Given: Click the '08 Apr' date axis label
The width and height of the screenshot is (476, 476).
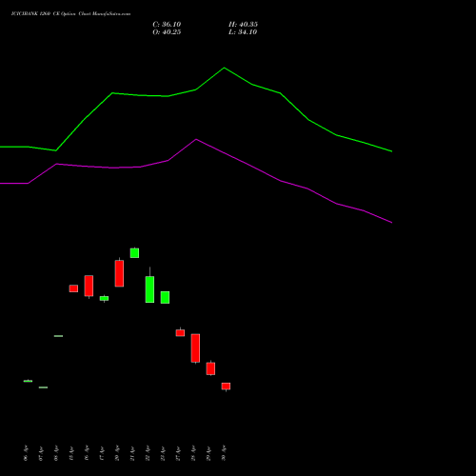Looking at the screenshot, I should pyautogui.click(x=56, y=453).
